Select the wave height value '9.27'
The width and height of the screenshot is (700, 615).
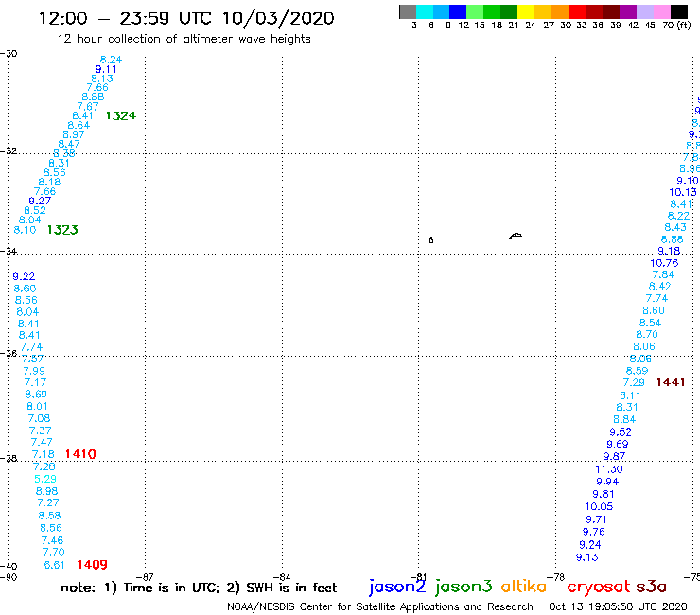(x=40, y=201)
